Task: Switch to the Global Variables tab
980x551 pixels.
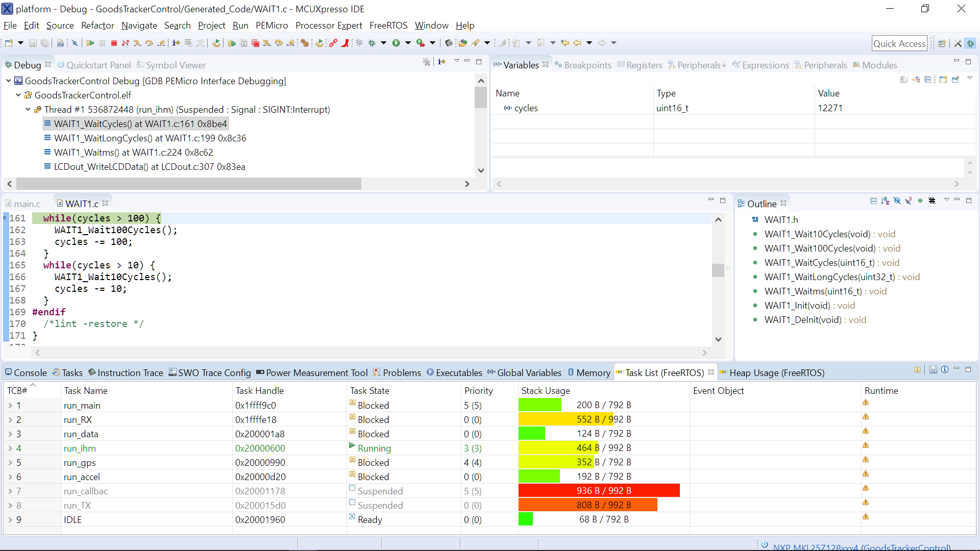Action: pos(529,372)
